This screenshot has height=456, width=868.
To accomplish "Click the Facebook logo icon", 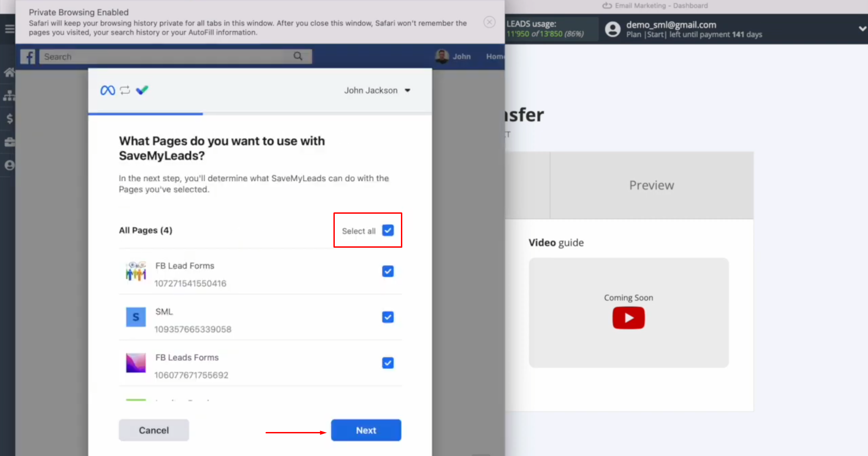I will pyautogui.click(x=28, y=57).
